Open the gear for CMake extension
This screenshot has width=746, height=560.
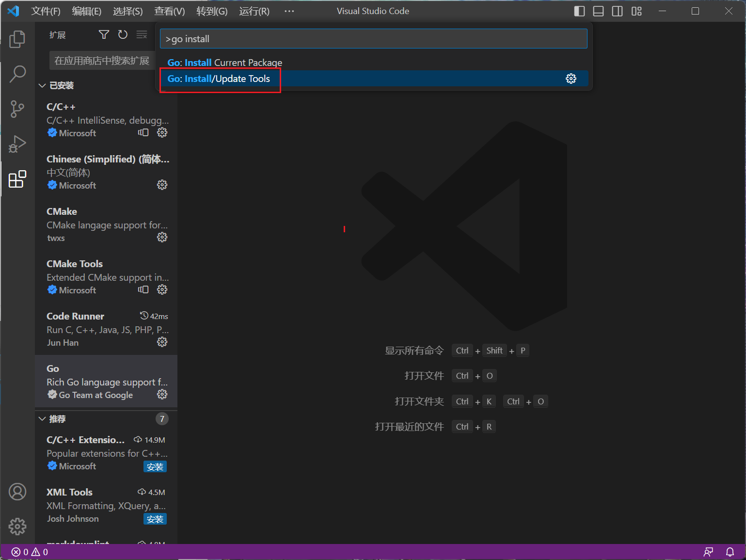tap(162, 237)
